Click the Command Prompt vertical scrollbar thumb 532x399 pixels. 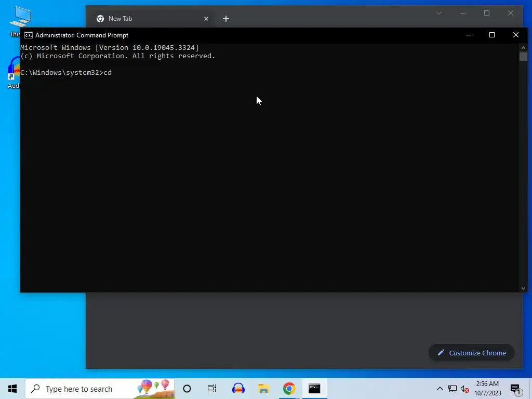click(x=523, y=56)
